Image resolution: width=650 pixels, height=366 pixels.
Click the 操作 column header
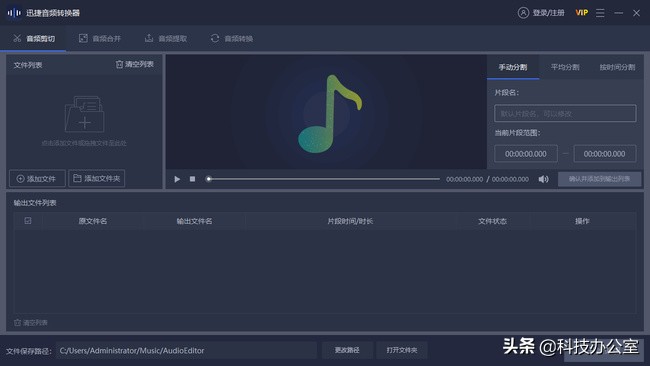(x=582, y=221)
